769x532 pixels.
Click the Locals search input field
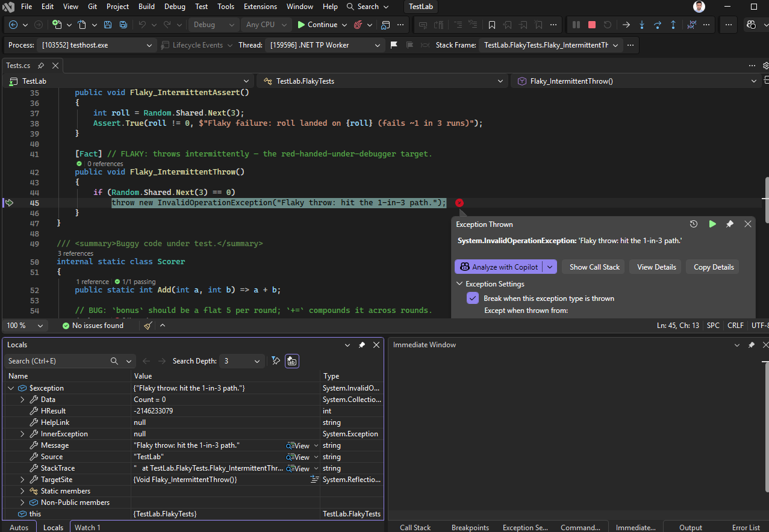(x=55, y=361)
